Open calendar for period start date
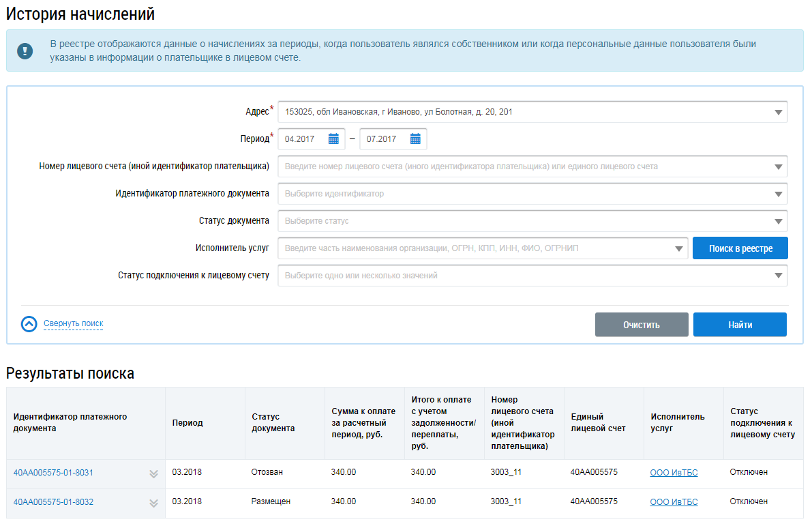Screen dimensions: 812x526 click(333, 139)
